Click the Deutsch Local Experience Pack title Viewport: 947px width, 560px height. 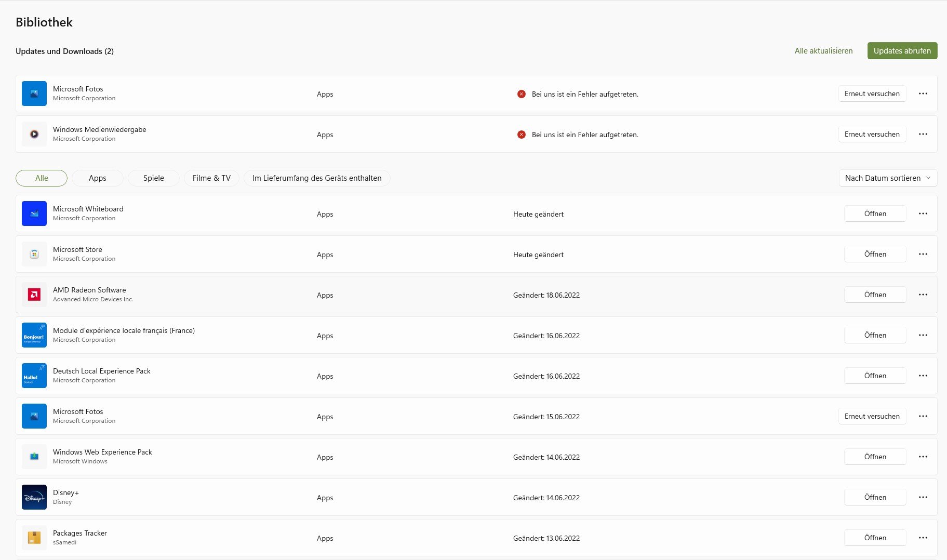[x=102, y=371]
